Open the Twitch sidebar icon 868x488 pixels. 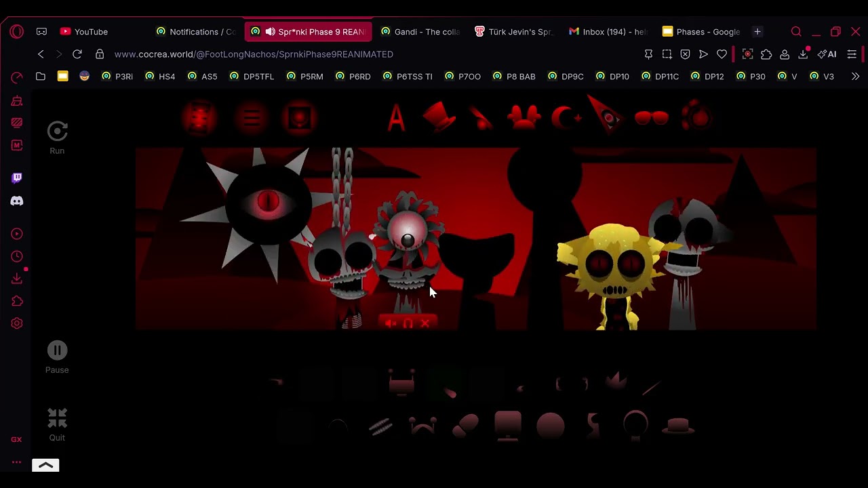[17, 178]
